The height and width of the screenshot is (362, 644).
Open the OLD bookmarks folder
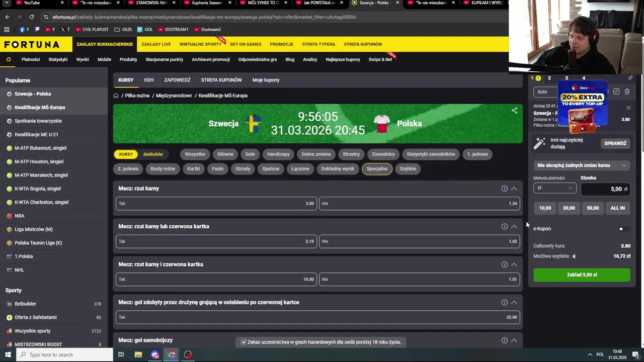click(x=123, y=30)
